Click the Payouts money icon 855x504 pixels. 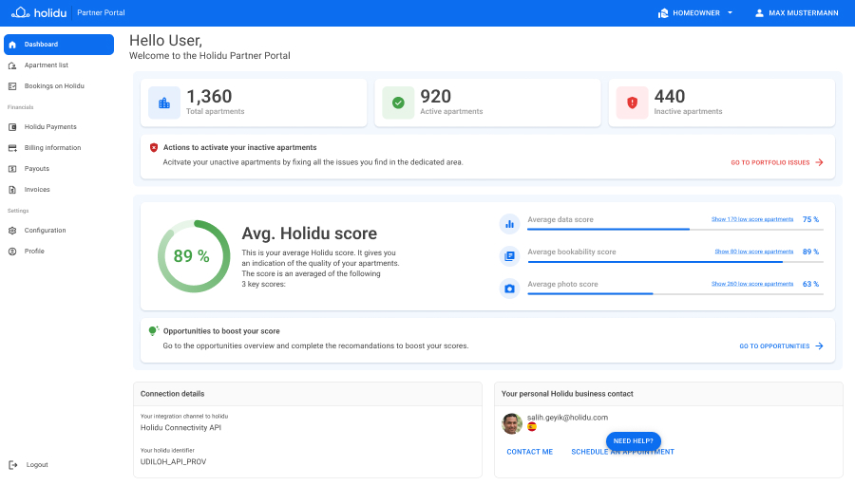click(x=12, y=169)
